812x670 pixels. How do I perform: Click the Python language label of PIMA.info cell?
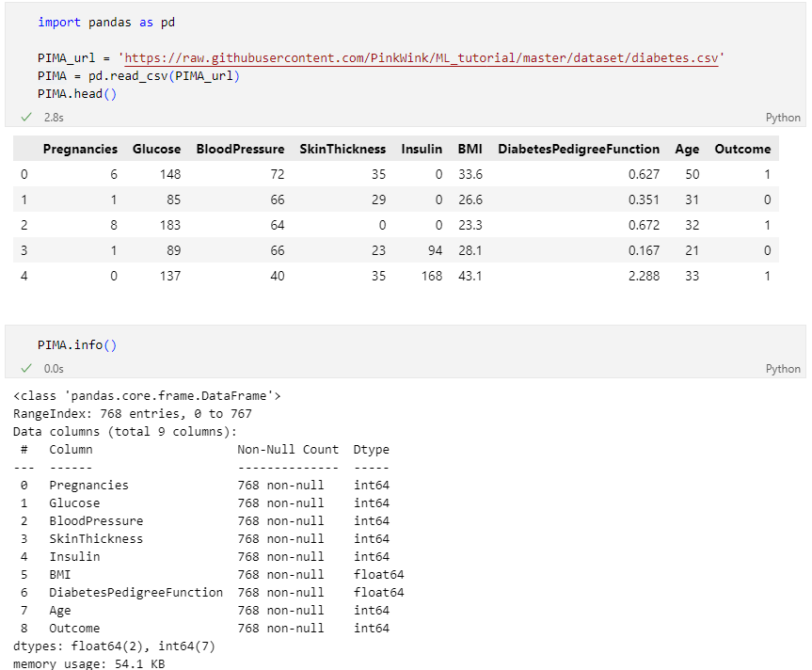[x=783, y=369]
